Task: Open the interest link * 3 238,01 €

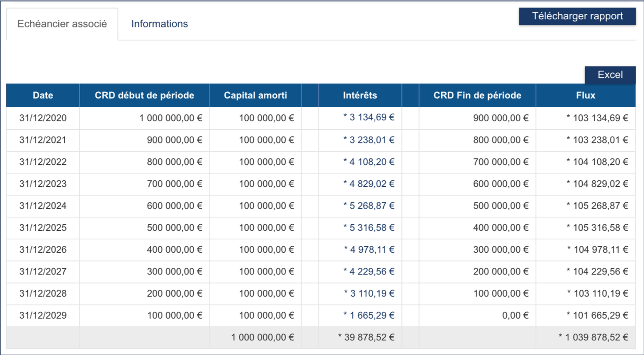Action: tap(369, 140)
